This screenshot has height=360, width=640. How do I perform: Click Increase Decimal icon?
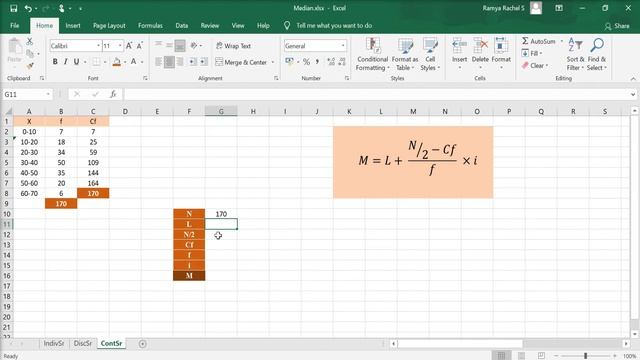click(331, 62)
